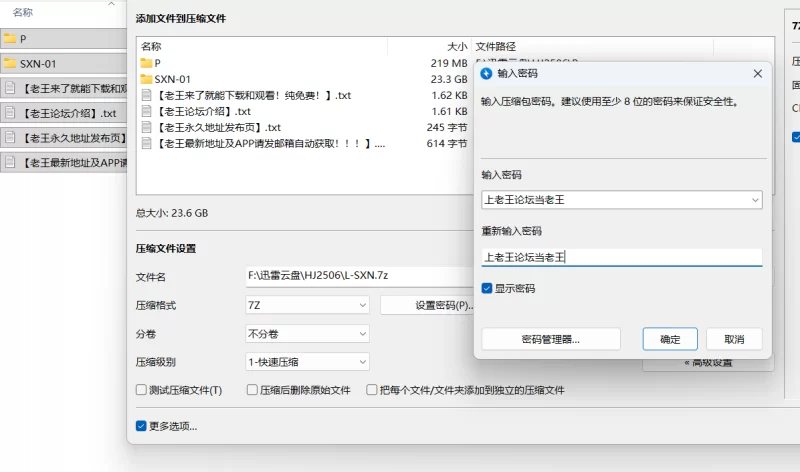Sort by the 文件路径 column header
This screenshot has width=800, height=472.
pos(496,46)
